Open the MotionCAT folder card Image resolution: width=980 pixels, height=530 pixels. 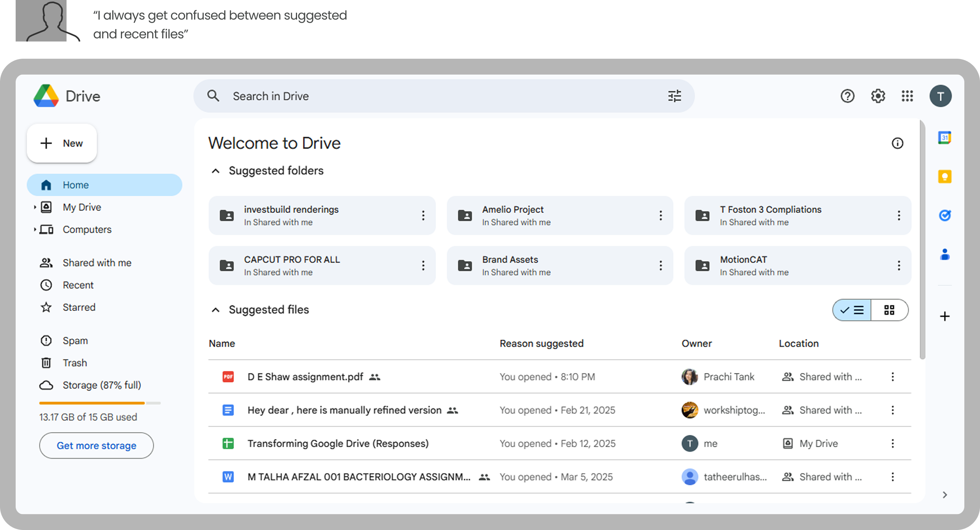tap(798, 265)
